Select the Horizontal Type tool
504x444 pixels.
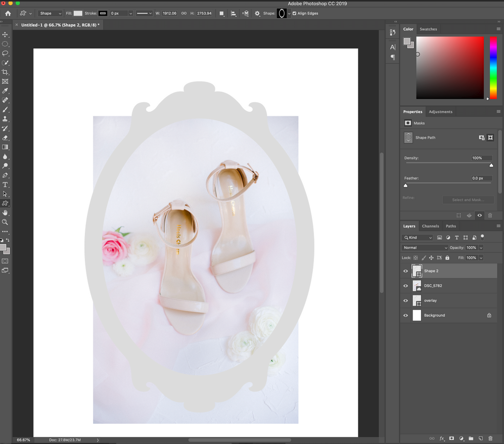(6, 185)
